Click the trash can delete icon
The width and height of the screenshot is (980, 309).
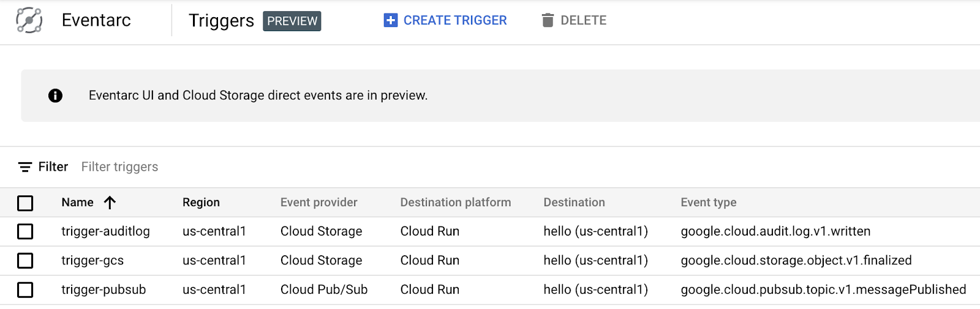547,20
